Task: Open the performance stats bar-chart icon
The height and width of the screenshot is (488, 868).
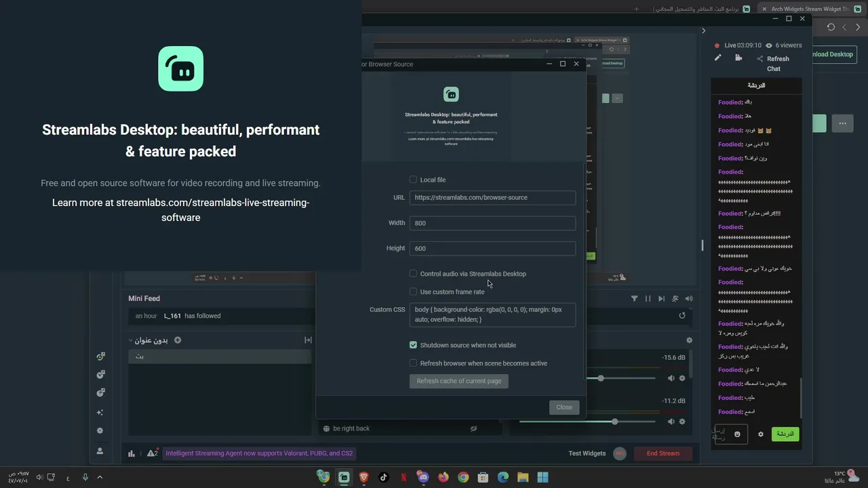Action: click(132, 453)
